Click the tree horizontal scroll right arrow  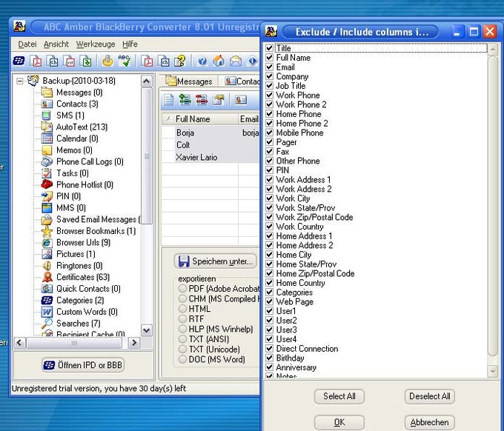[133, 343]
